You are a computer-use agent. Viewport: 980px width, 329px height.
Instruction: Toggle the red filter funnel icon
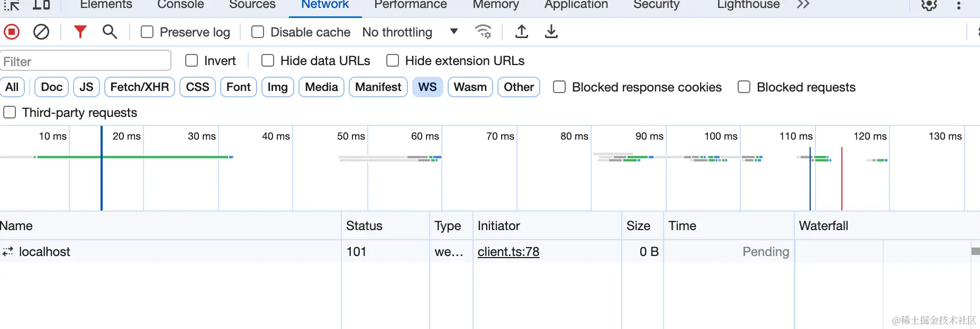[x=80, y=32]
